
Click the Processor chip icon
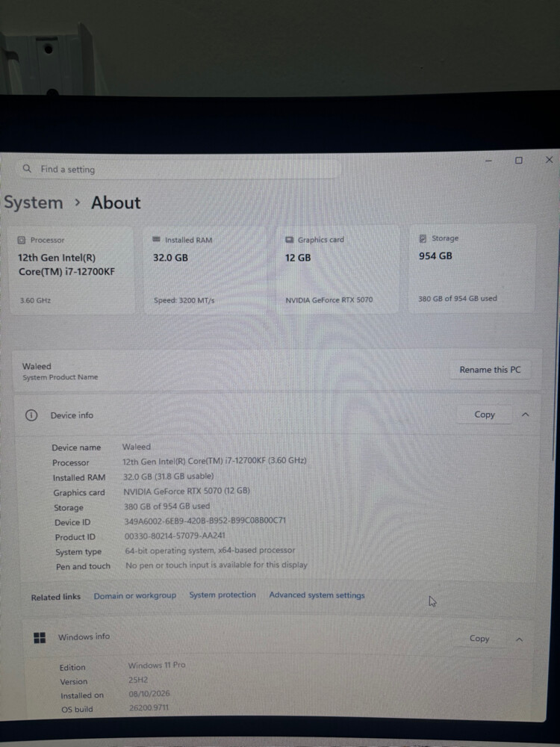pyautogui.click(x=22, y=240)
